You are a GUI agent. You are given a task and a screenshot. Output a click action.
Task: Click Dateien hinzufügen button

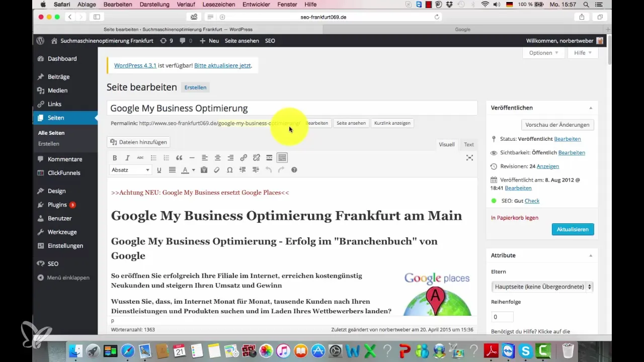138,142
